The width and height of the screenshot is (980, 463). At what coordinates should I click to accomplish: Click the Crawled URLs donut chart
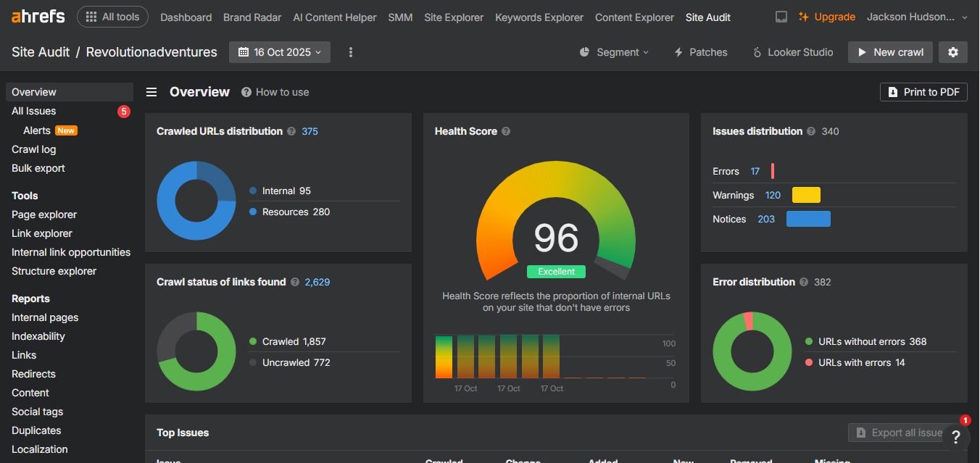coord(196,201)
